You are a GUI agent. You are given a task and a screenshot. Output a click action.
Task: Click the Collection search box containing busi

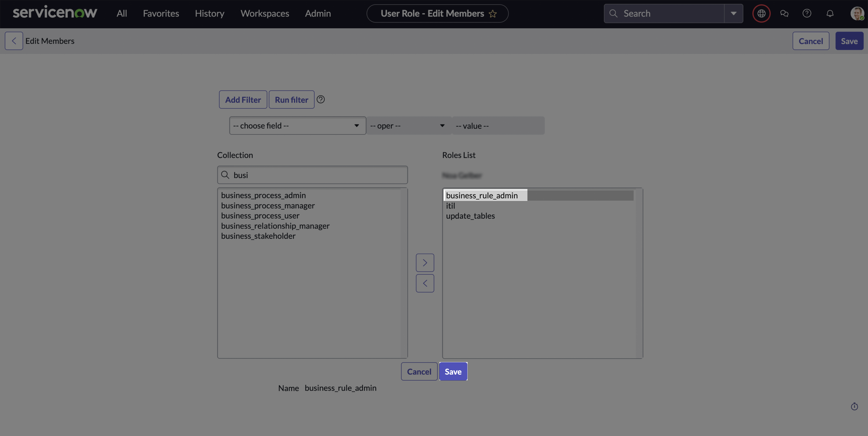312,175
